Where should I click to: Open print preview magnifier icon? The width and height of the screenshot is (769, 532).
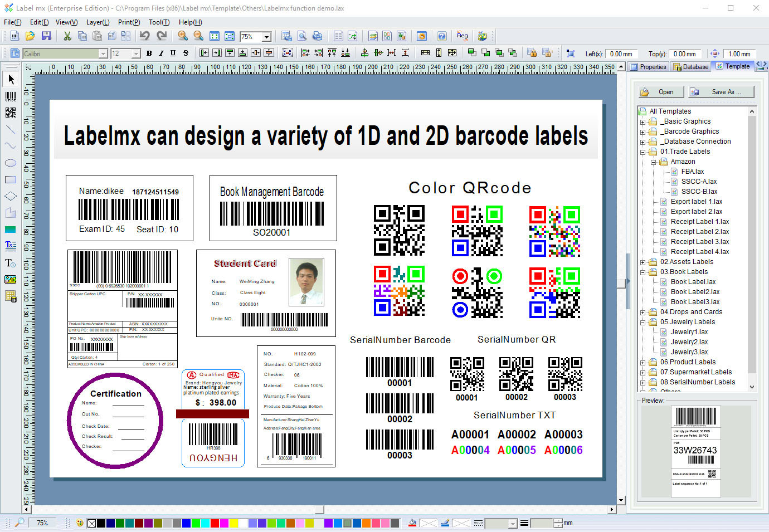(x=302, y=36)
